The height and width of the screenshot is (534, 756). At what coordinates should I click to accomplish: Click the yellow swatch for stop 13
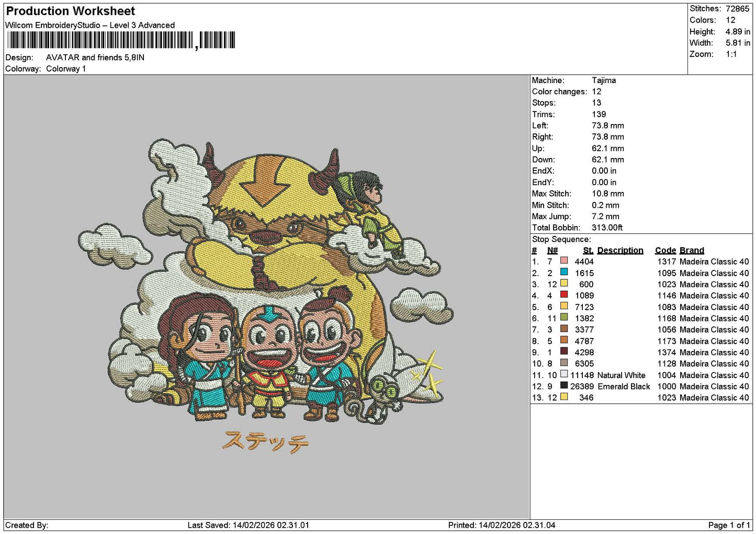coord(563,396)
